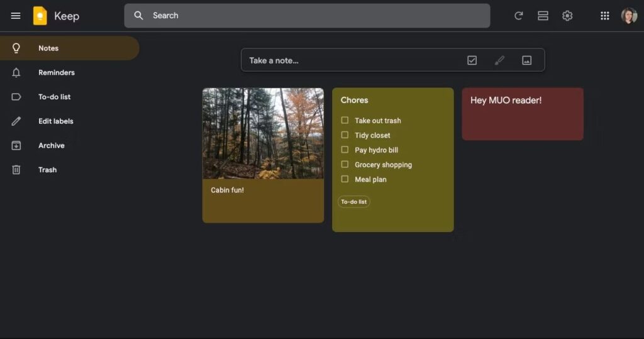Open the main hamburger menu

(x=16, y=16)
